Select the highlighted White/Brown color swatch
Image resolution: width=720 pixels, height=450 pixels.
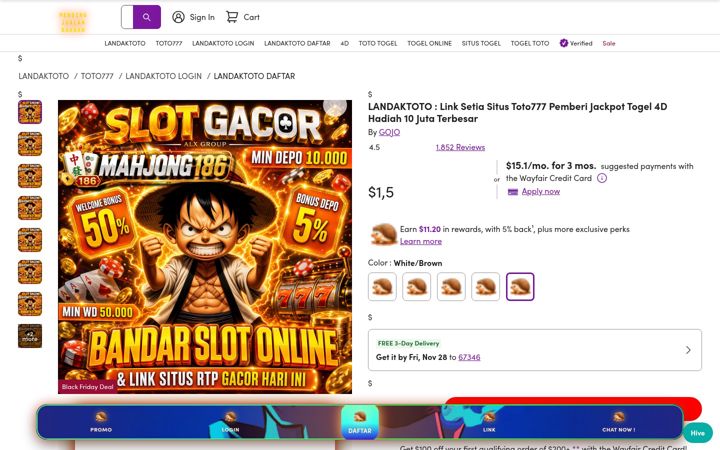tap(520, 287)
